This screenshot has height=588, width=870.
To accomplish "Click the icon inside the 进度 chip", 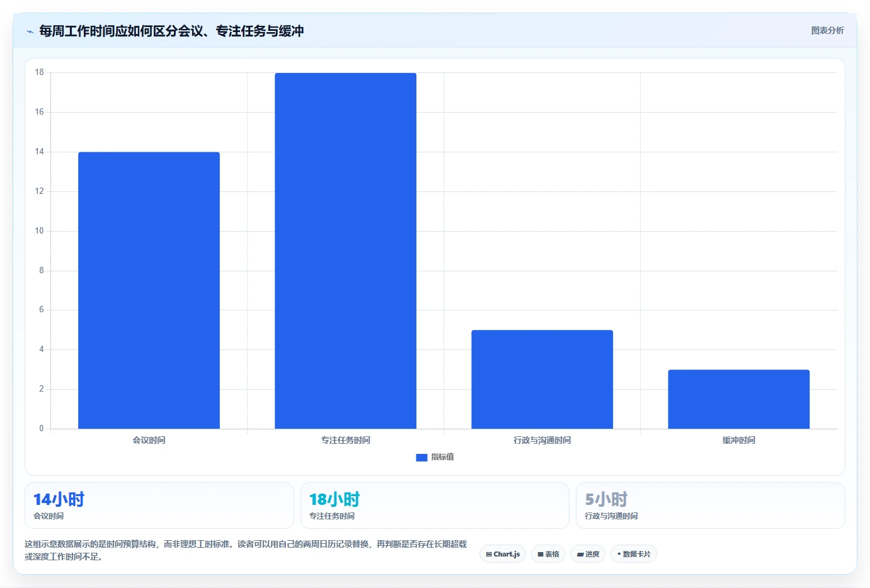I will coord(580,555).
